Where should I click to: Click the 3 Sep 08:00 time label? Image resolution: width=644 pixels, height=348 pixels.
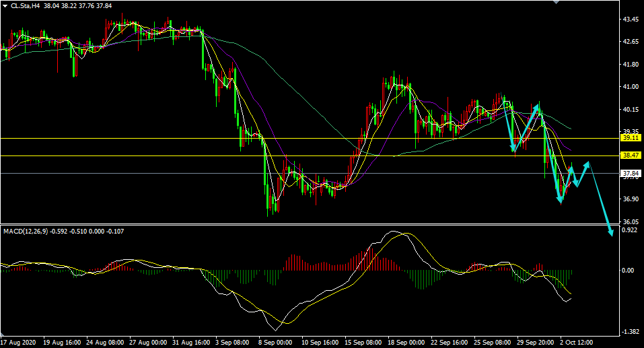[233, 342]
